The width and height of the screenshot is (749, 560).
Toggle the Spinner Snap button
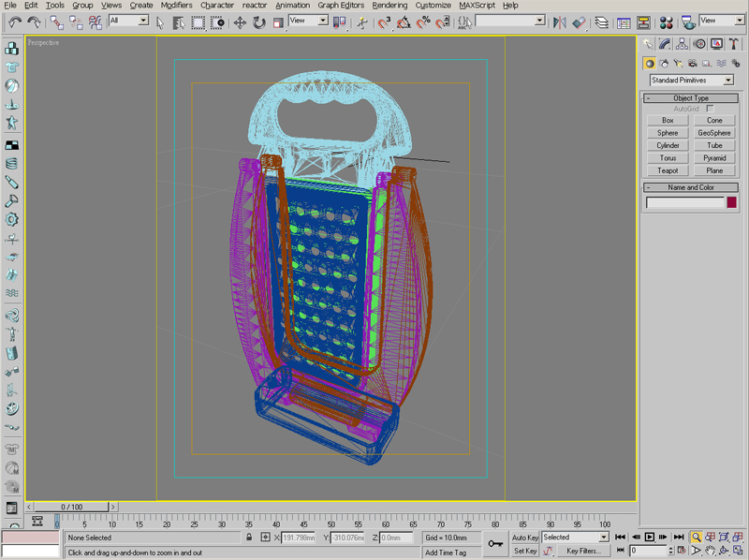(x=442, y=22)
